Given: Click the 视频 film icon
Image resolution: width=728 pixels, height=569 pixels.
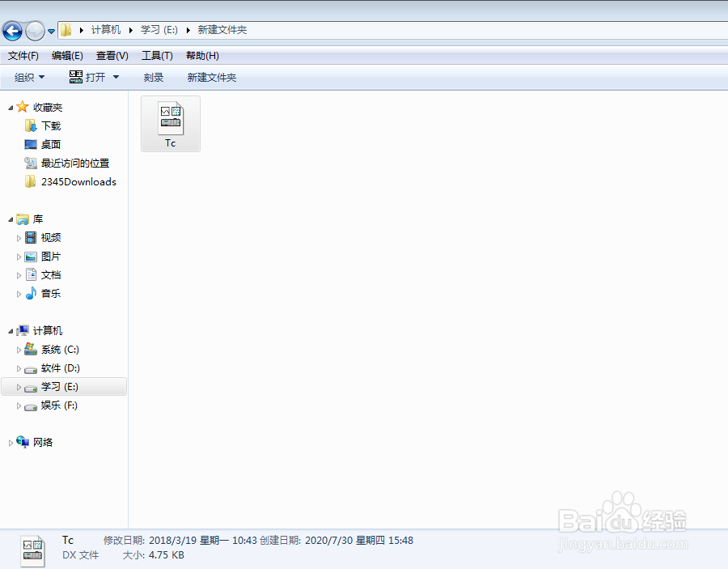Looking at the screenshot, I should coord(31,238).
